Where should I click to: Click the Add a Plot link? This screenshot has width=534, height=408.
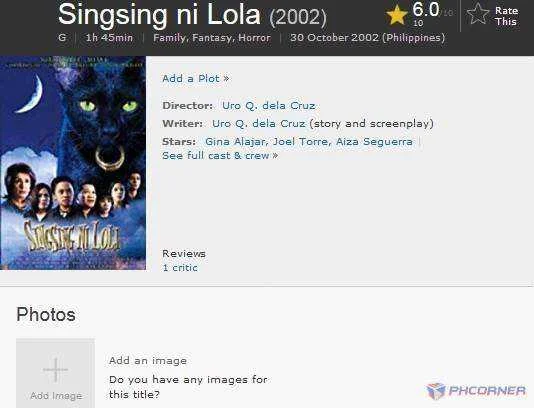[x=195, y=79]
